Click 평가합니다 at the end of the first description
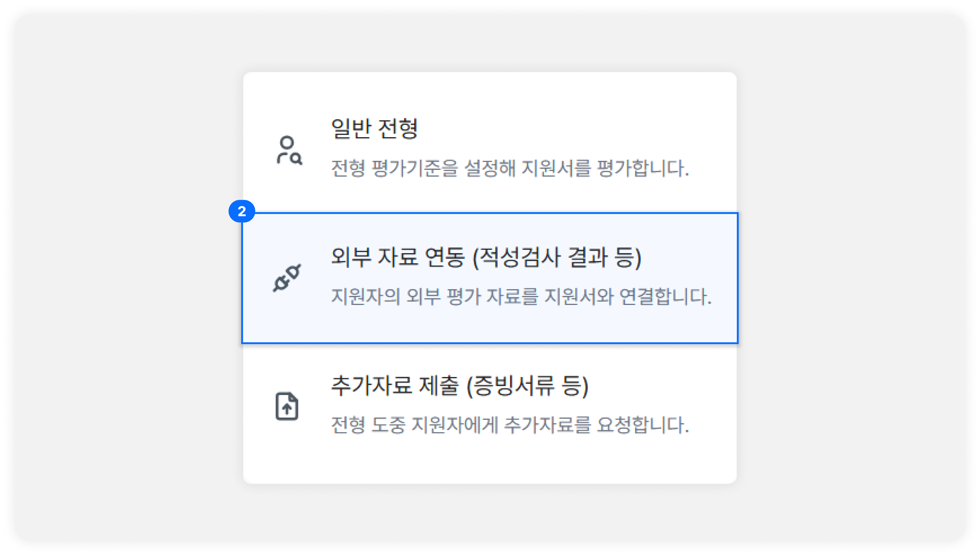The width and height of the screenshot is (980, 556). [x=643, y=168]
